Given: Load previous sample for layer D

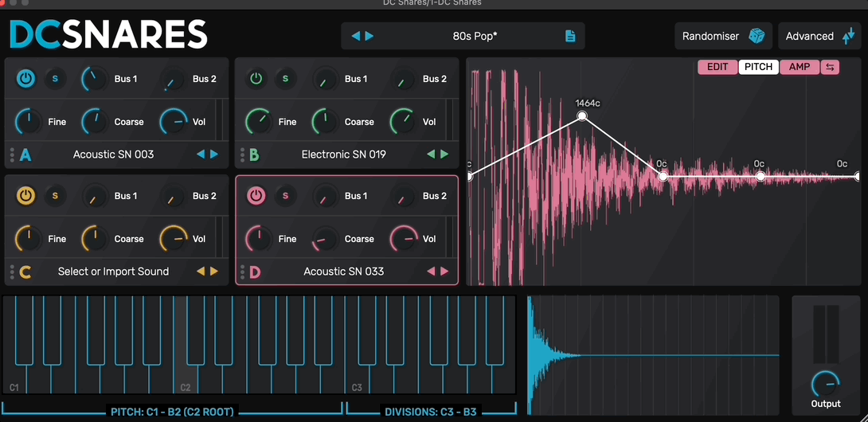Looking at the screenshot, I should click(432, 272).
